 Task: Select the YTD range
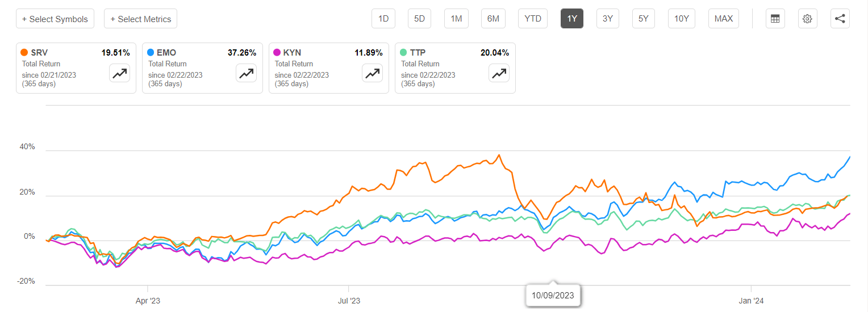(533, 19)
